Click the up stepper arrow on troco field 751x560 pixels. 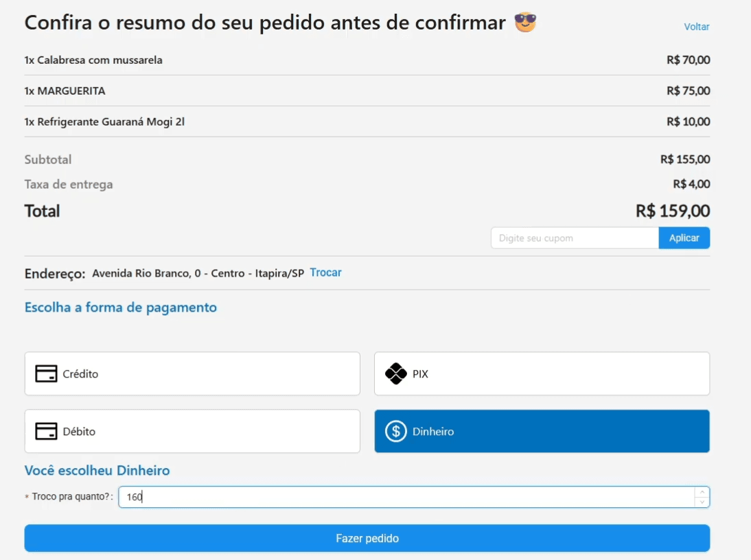point(701,491)
